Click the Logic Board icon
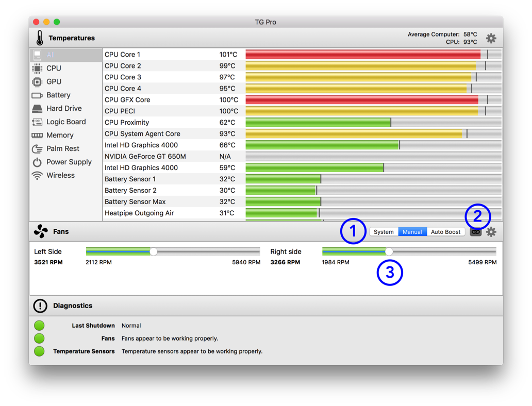The height and width of the screenshot is (406, 532). click(x=37, y=122)
